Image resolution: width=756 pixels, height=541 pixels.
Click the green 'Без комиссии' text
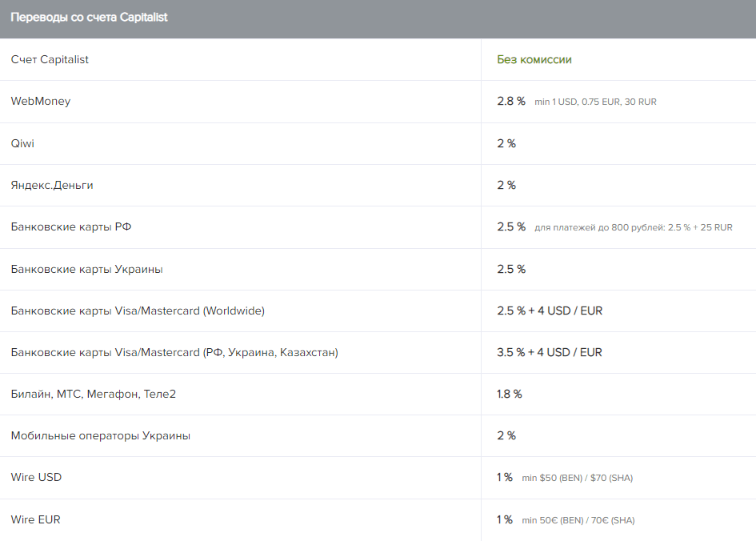[x=534, y=60]
